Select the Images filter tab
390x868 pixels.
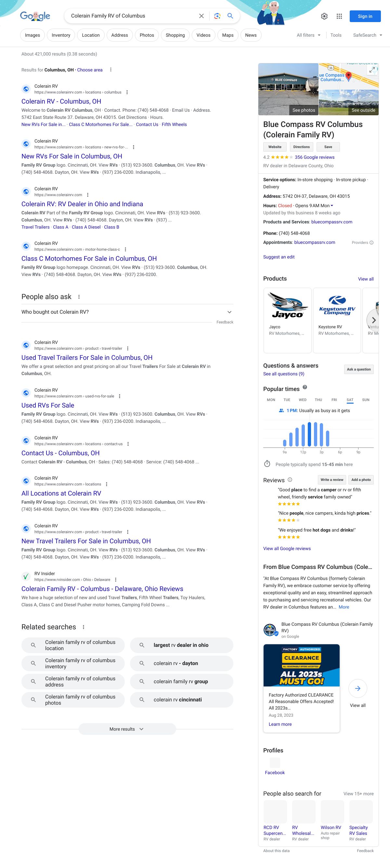point(32,35)
